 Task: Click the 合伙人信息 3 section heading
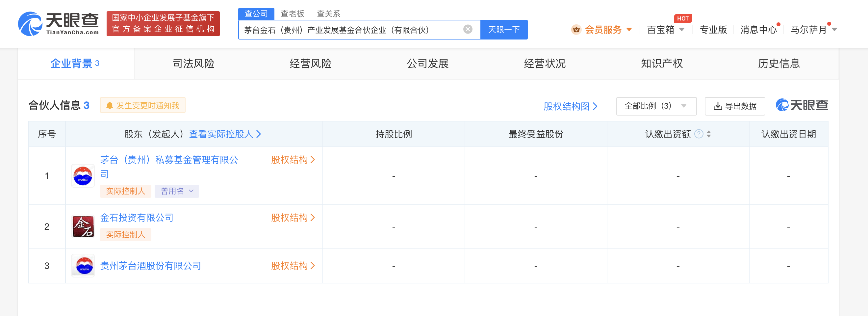click(59, 105)
